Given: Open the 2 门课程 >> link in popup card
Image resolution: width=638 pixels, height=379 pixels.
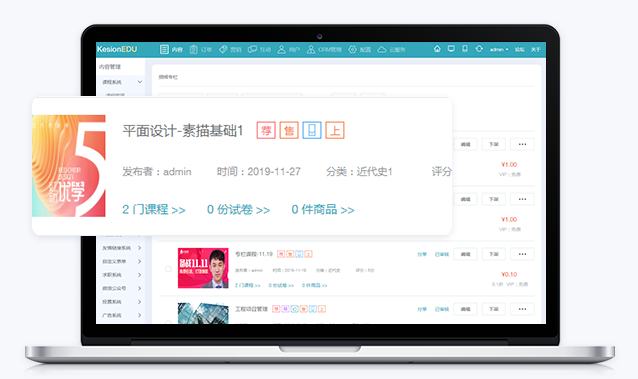Looking at the screenshot, I should [154, 210].
